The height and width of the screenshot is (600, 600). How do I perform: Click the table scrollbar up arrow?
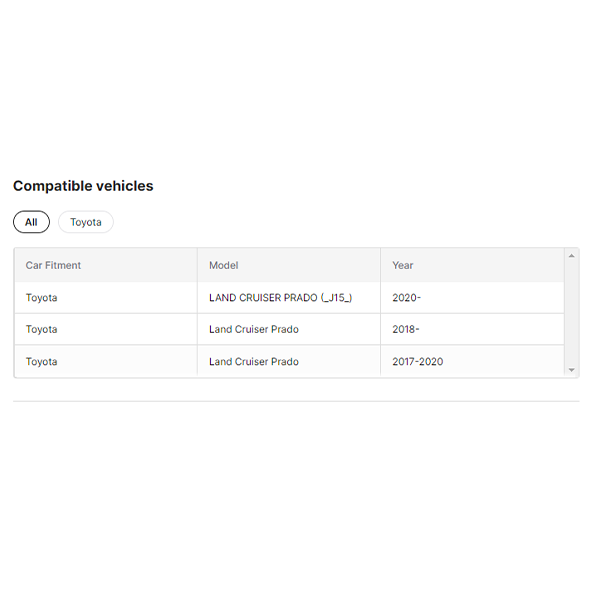coord(572,256)
